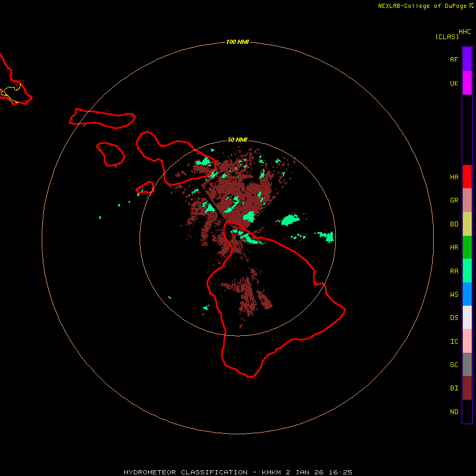The image size is (476, 476).
Task: Click the RF purple legend swatch
Action: [x=467, y=59]
